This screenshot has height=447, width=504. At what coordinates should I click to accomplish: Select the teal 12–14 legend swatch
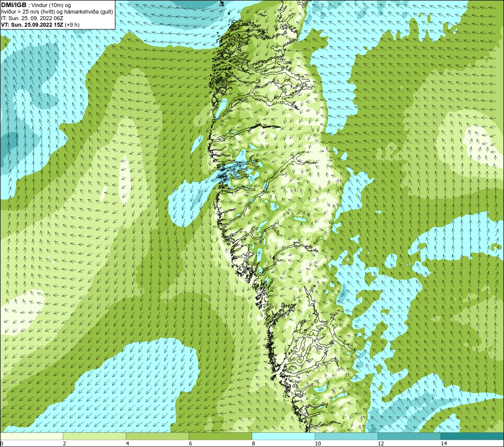pyautogui.click(x=409, y=436)
